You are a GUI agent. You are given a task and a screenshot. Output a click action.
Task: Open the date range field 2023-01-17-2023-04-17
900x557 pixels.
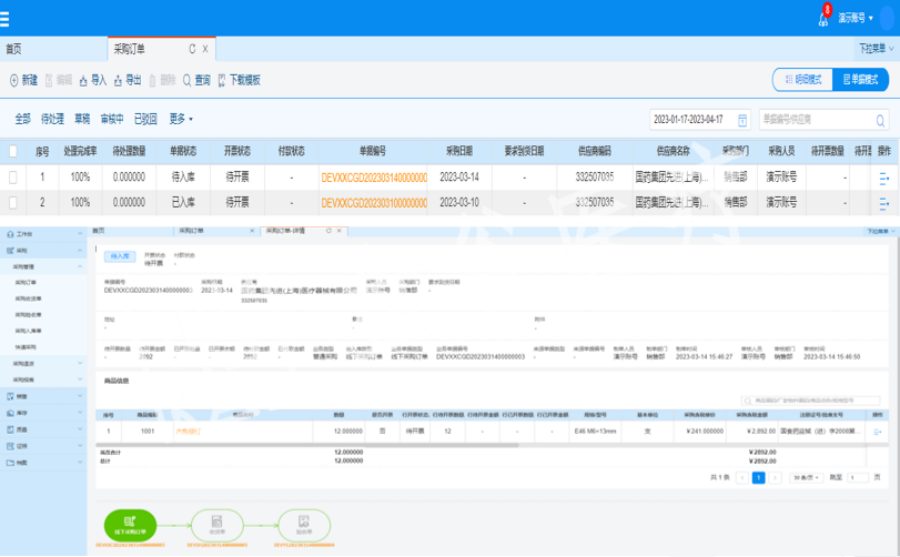pos(700,119)
